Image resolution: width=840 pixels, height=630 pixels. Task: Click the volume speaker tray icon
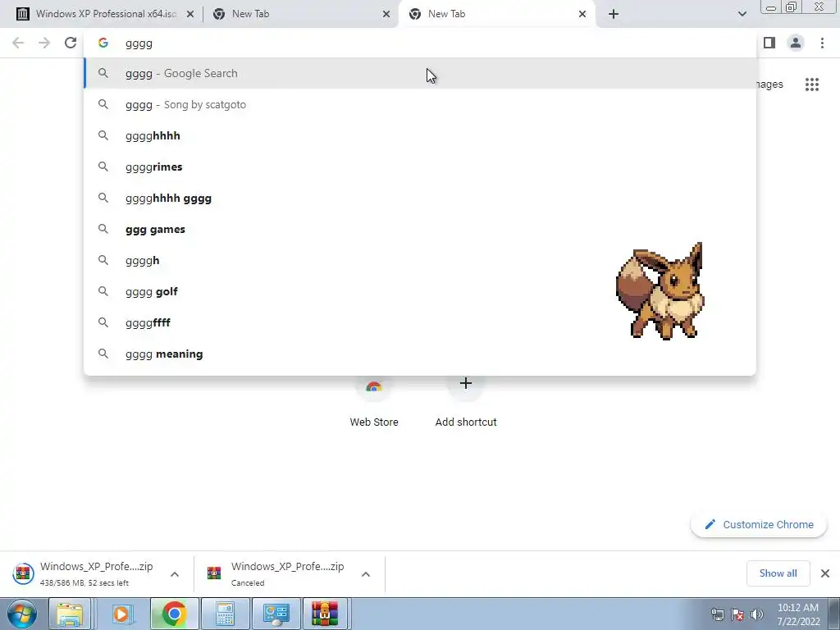coord(757,614)
